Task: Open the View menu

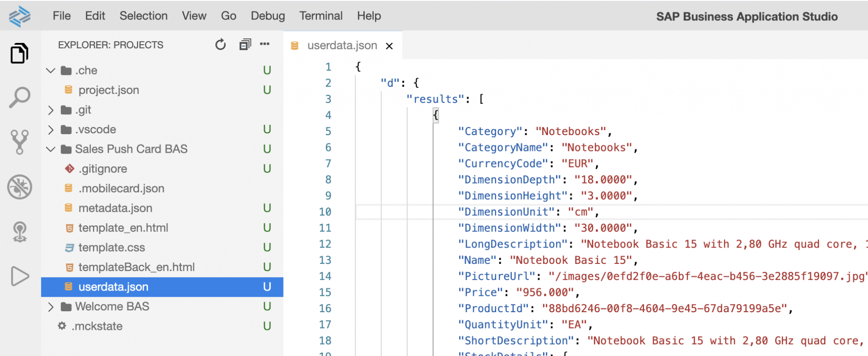Action: tap(194, 16)
